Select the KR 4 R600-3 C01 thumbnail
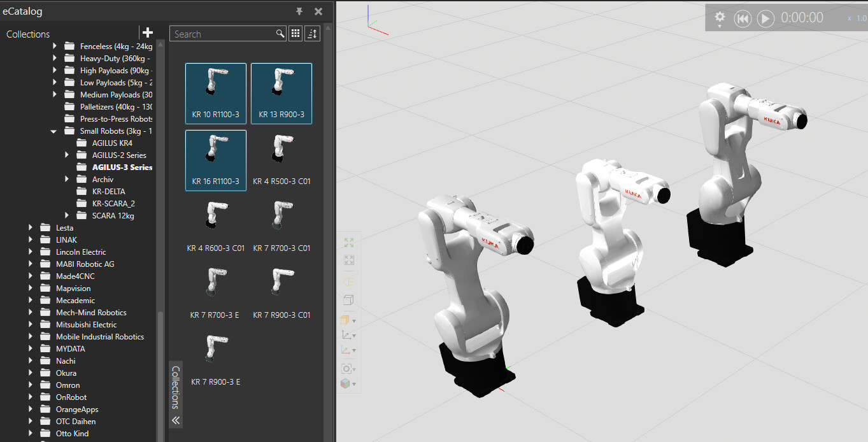The image size is (868, 442). pyautogui.click(x=216, y=226)
